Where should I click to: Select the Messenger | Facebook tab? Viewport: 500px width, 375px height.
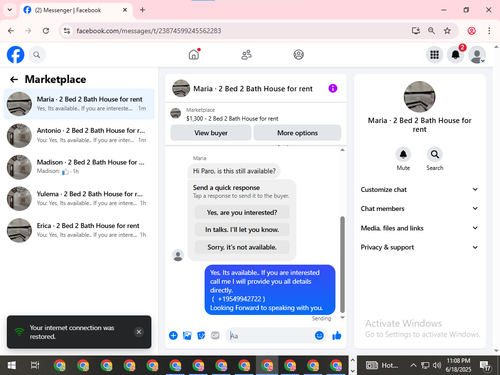76,10
